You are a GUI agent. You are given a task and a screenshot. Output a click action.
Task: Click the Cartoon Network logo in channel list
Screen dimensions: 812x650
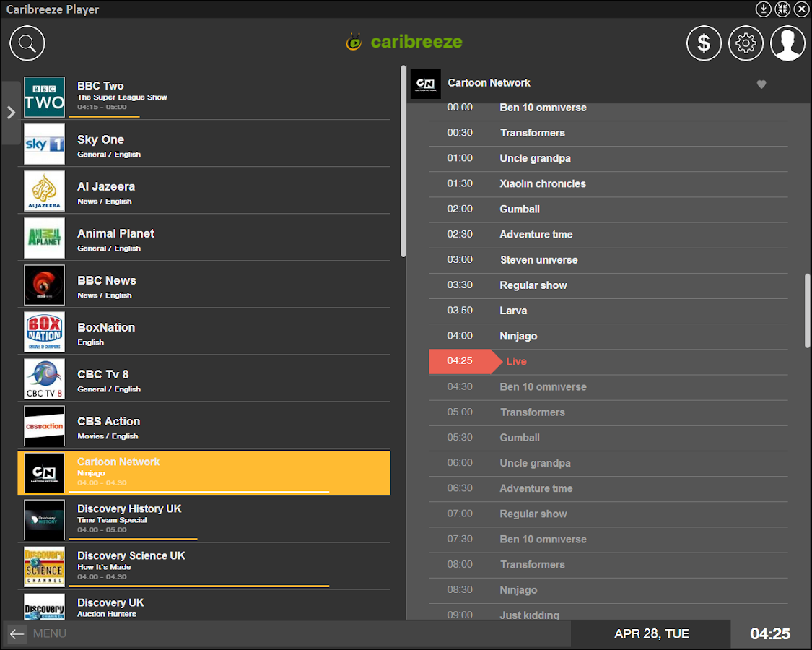[45, 473]
